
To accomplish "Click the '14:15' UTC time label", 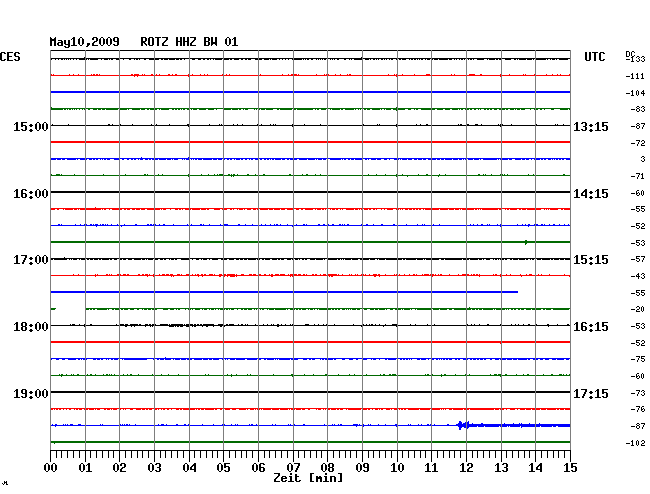I will 591,194.
